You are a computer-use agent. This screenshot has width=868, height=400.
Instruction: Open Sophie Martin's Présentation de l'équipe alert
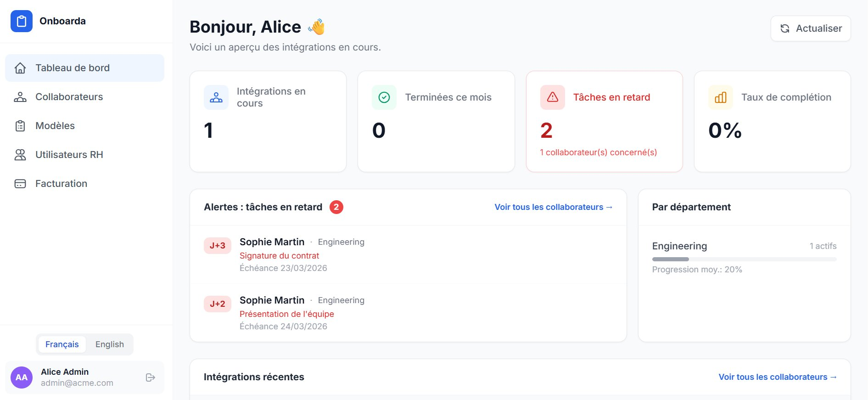click(408, 313)
